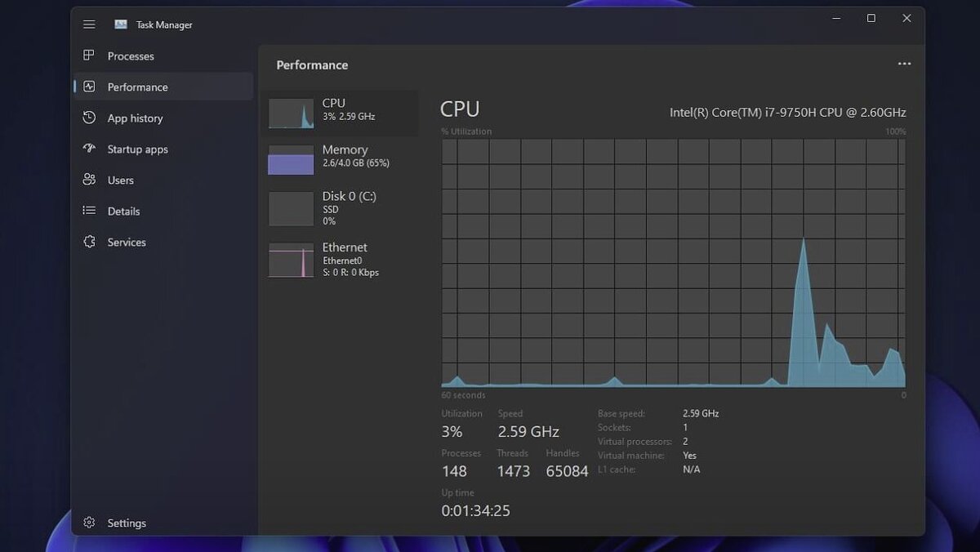Click the Virtual machine Yes value
980x552 pixels.
point(689,456)
